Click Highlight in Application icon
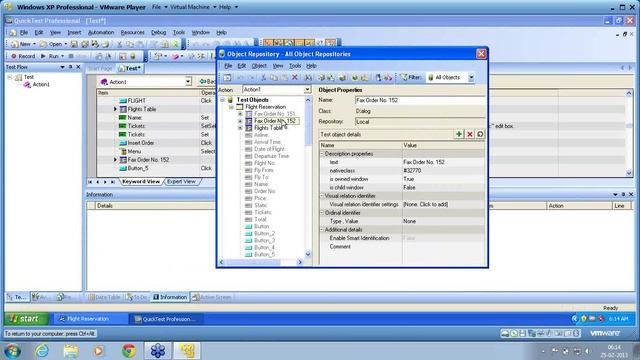 coord(355,77)
